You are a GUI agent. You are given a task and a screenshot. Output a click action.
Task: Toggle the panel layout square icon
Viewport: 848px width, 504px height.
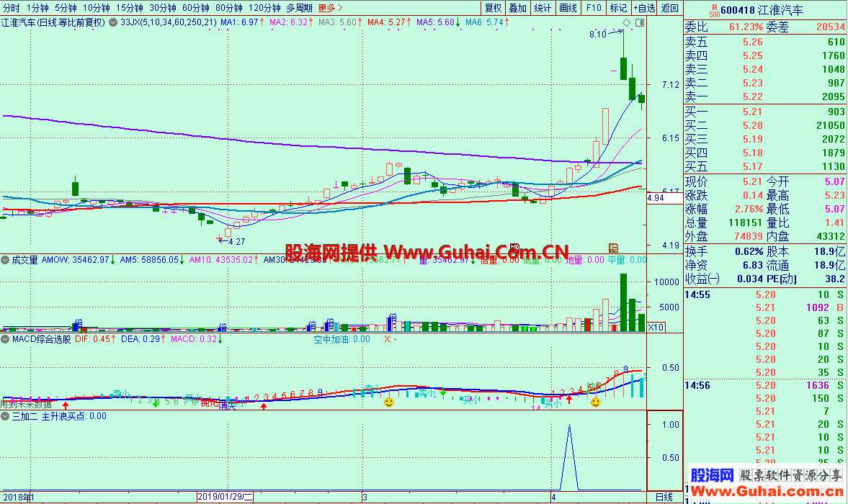point(640,23)
